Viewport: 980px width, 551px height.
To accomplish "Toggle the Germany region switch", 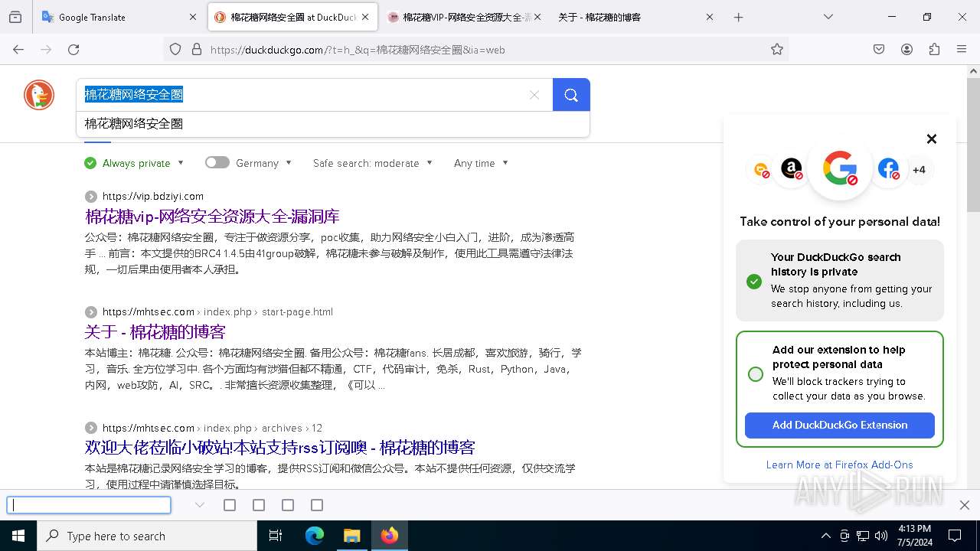I will coord(217,162).
